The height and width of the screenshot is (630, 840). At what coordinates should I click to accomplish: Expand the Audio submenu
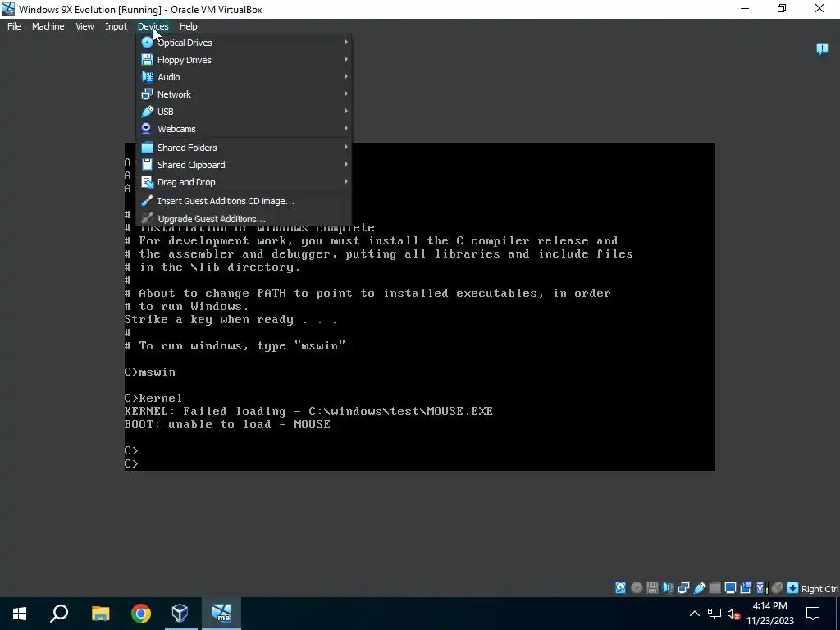(244, 76)
